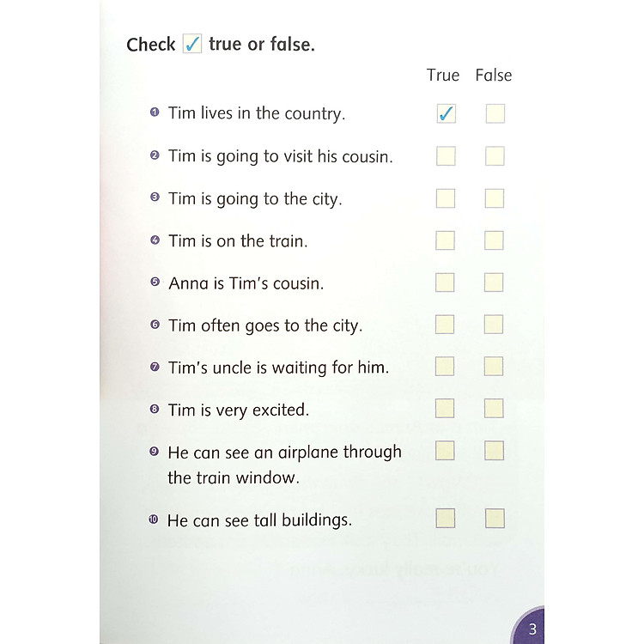
Task: Tick True for 'Tim often goes to the city'
Action: [x=445, y=325]
